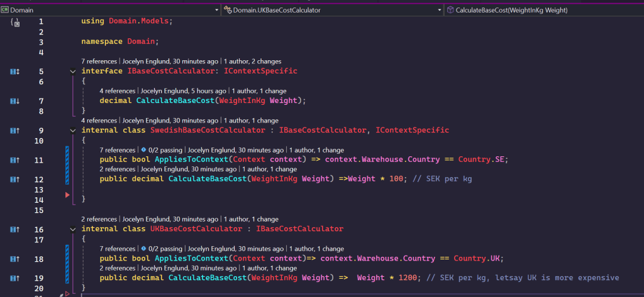Click the inheritance margin icon on line 16
Screen dimensions: 644x297
[15, 229]
